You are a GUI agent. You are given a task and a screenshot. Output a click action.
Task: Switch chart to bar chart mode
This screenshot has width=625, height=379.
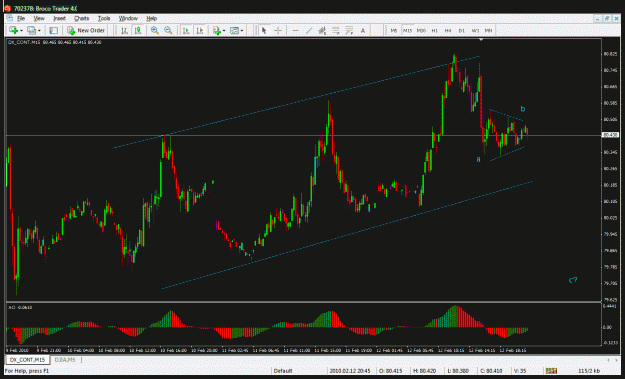point(124,30)
